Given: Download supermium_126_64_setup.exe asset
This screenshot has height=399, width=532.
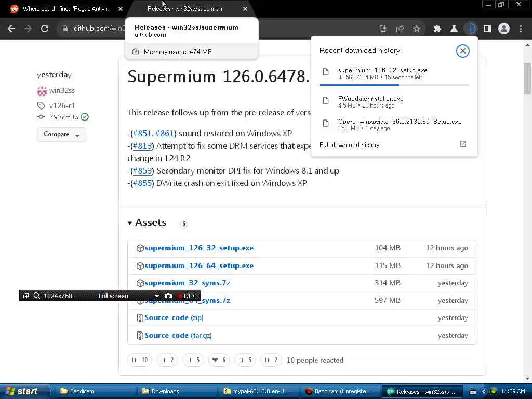Looking at the screenshot, I should pyautogui.click(x=199, y=265).
